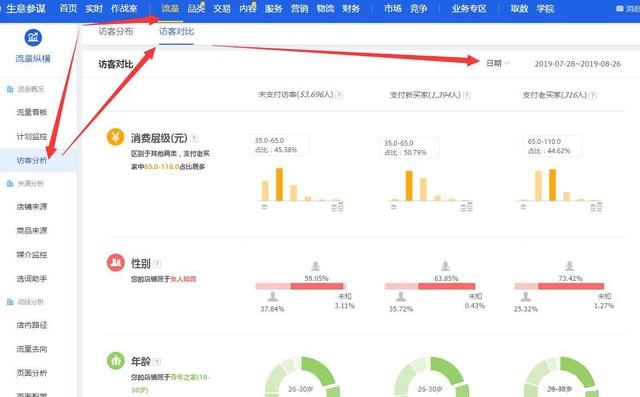640x397 pixels.
Task: Open 竞争 in top navigation
Action: [418, 8]
